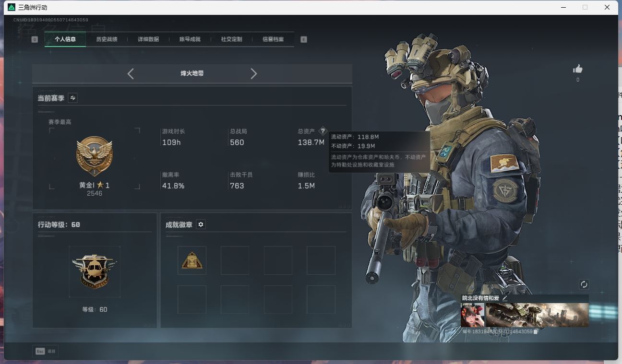Click the 黄金I rank emblem

(x=94, y=156)
